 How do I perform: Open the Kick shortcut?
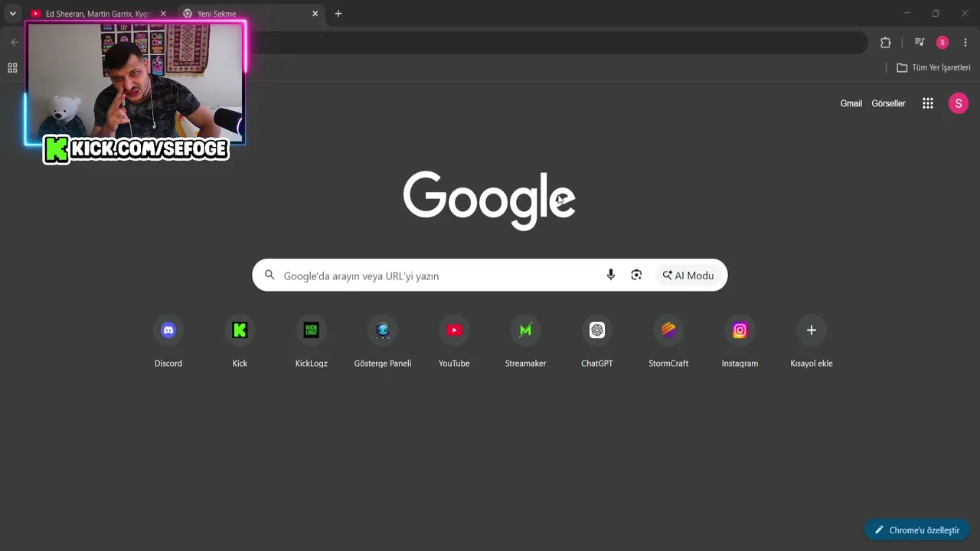pyautogui.click(x=240, y=342)
